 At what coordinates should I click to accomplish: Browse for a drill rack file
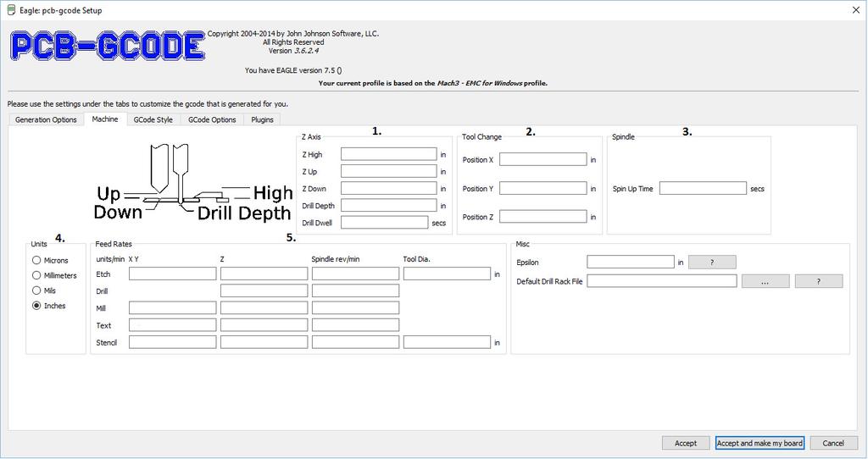coord(765,281)
